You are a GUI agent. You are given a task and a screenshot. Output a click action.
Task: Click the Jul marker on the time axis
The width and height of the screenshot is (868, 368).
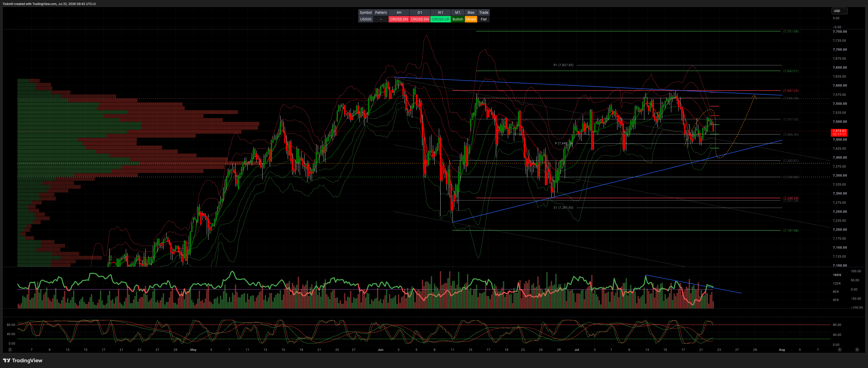(x=577, y=350)
